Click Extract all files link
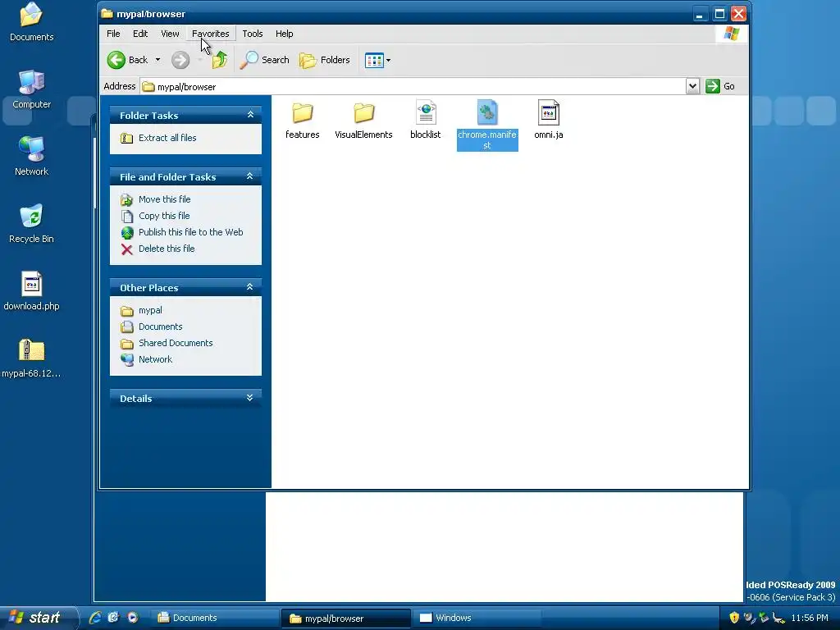Screen dimensions: 840x630 pos(167,138)
